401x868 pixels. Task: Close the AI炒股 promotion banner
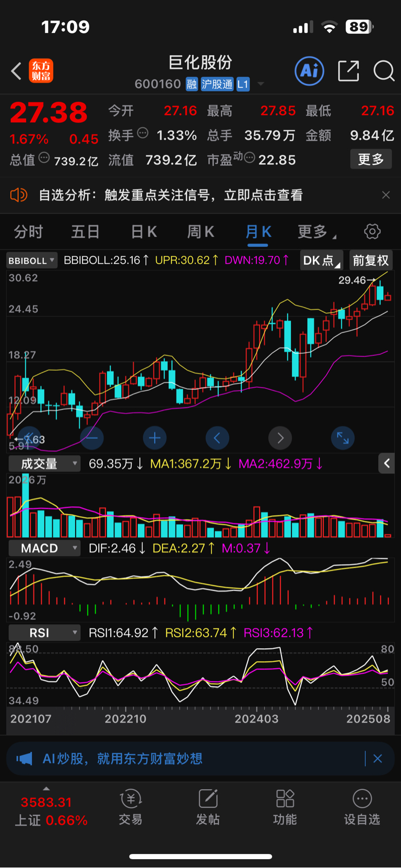[x=378, y=758]
